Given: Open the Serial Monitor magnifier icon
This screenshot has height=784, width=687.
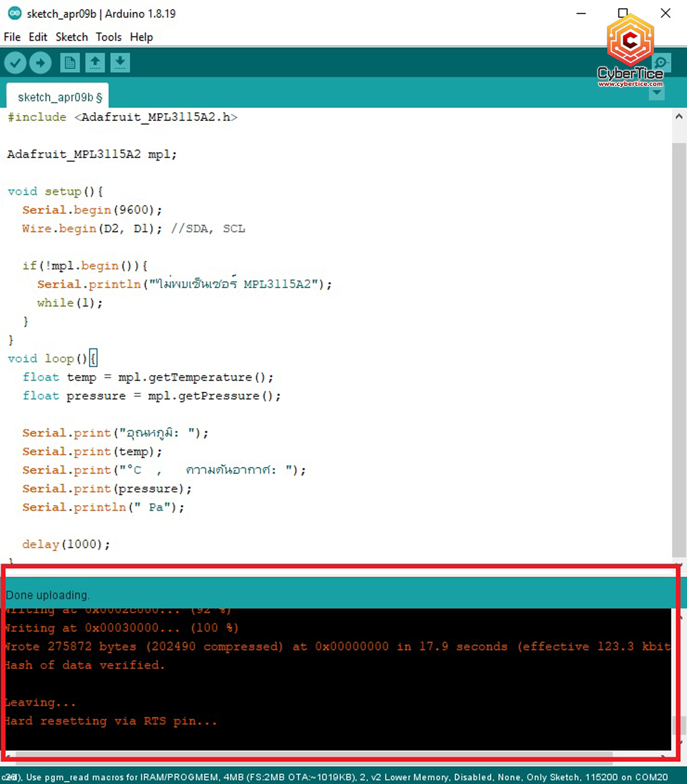Looking at the screenshot, I should (x=661, y=63).
